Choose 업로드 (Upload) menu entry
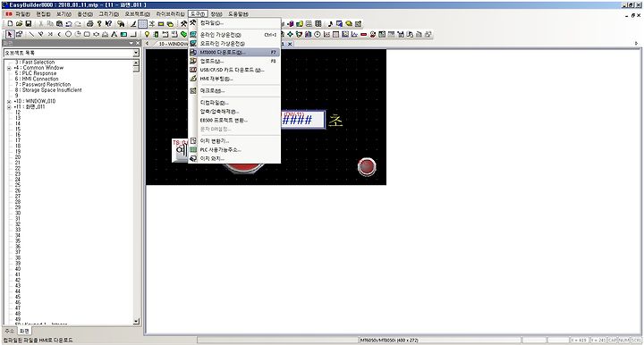Image resolution: width=644 pixels, height=345 pixels. 234,61
